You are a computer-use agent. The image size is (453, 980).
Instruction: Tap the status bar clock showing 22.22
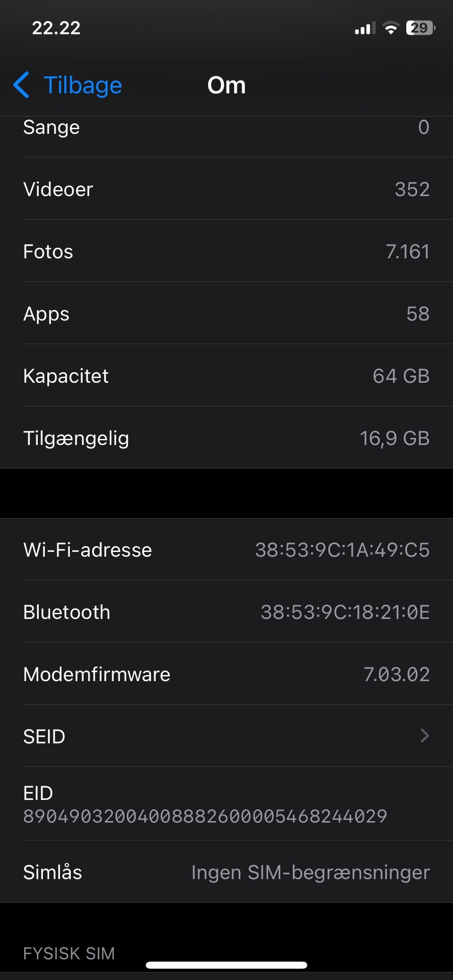coord(56,28)
